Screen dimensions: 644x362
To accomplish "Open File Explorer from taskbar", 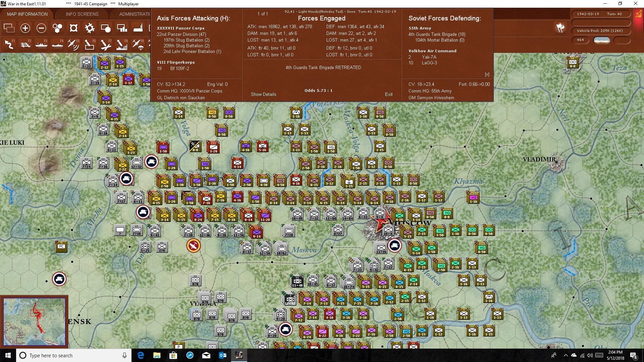I will click(157, 355).
